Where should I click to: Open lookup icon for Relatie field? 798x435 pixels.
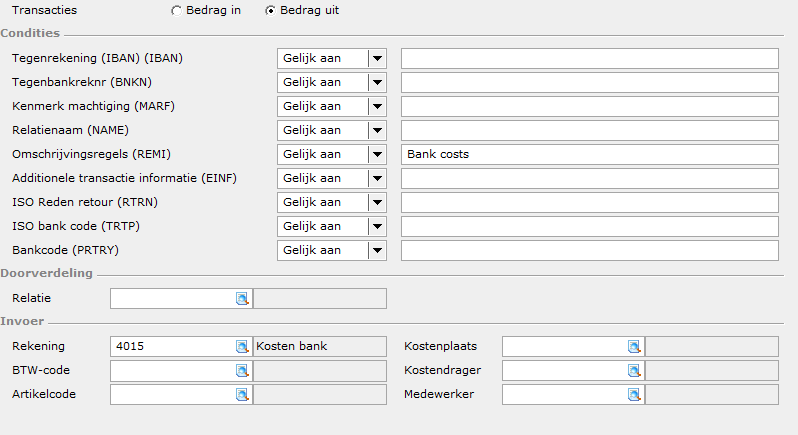[242, 299]
